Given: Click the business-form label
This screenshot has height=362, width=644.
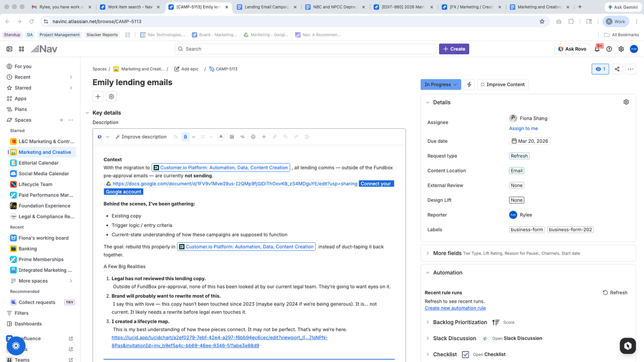Looking at the screenshot, I should coord(527,229).
